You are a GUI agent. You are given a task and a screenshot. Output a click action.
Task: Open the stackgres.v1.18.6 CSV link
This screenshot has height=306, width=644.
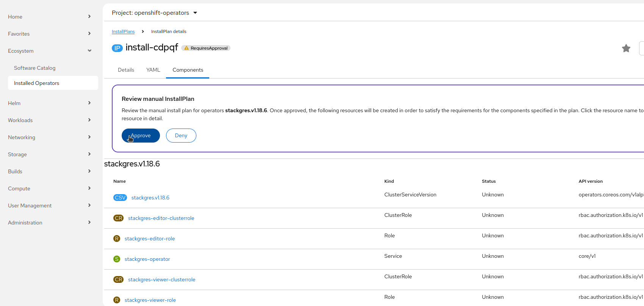point(150,198)
